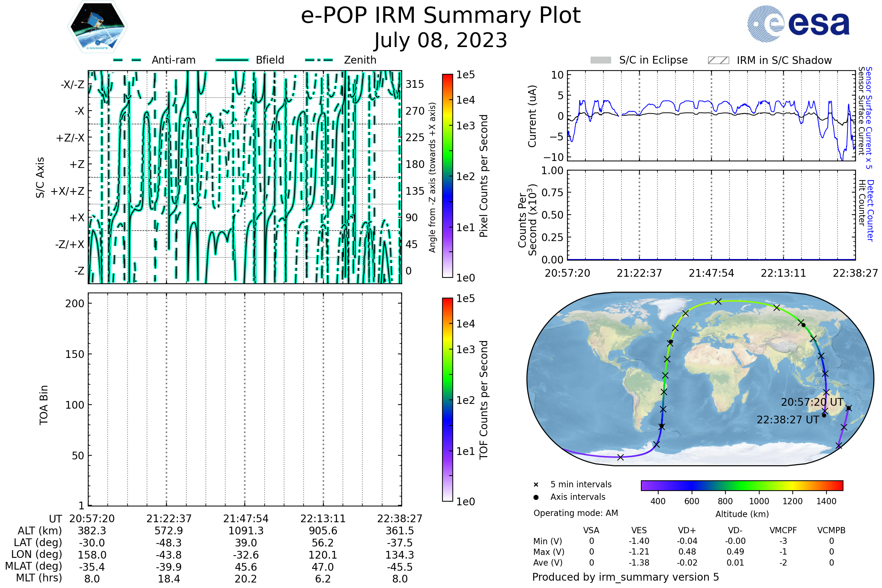Click the gray S/C in Eclipse legend patch
882x588 pixels.
(601, 60)
